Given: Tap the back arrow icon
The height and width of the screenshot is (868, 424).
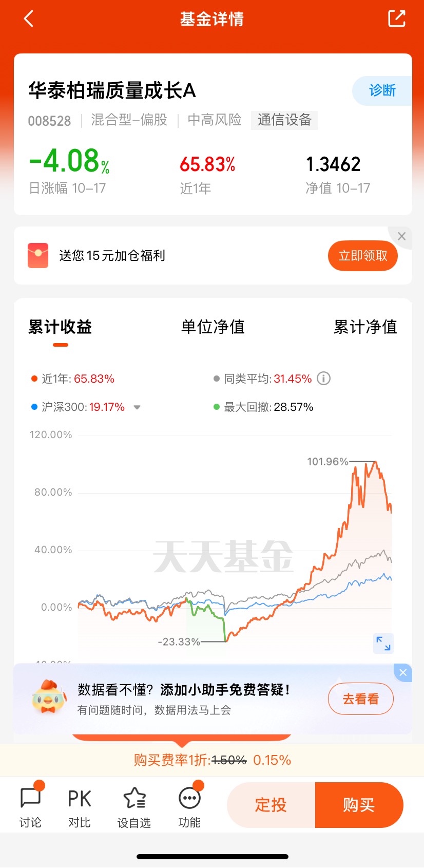Looking at the screenshot, I should tap(29, 19).
